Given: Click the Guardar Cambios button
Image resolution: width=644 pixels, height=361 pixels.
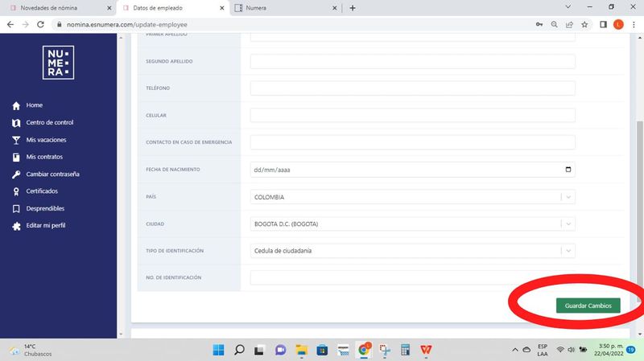Looking at the screenshot, I should coord(588,306).
